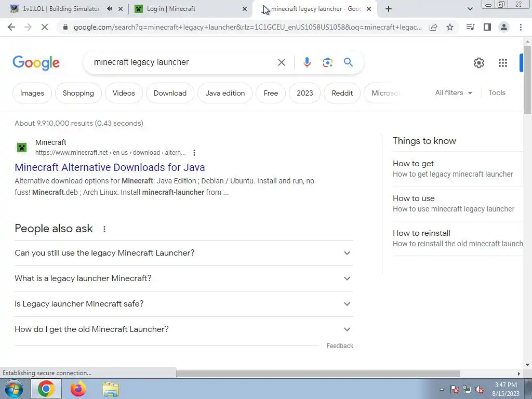532x399 pixels.
Task: Click the Chrome taskbar icon
Action: [x=46, y=389]
